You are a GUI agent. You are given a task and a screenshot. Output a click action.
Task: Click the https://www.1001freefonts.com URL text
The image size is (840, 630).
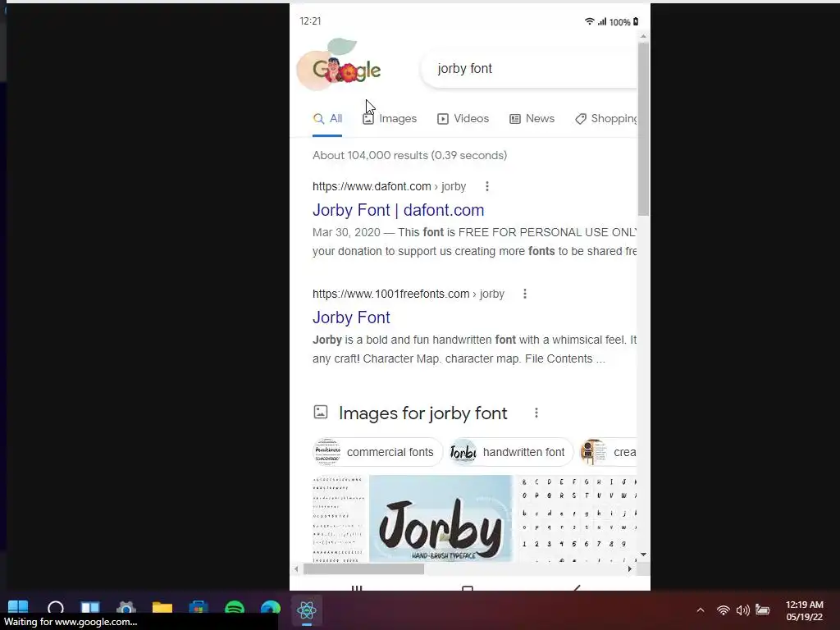pos(391,294)
